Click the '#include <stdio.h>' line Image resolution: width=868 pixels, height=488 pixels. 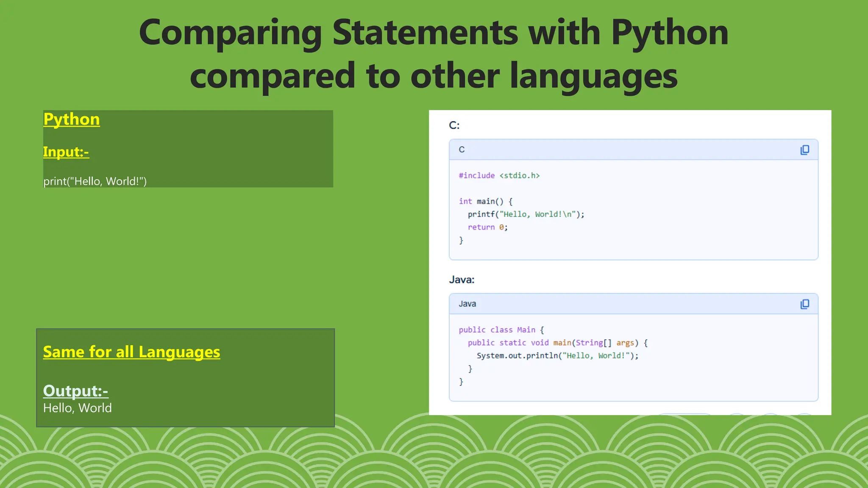499,175
